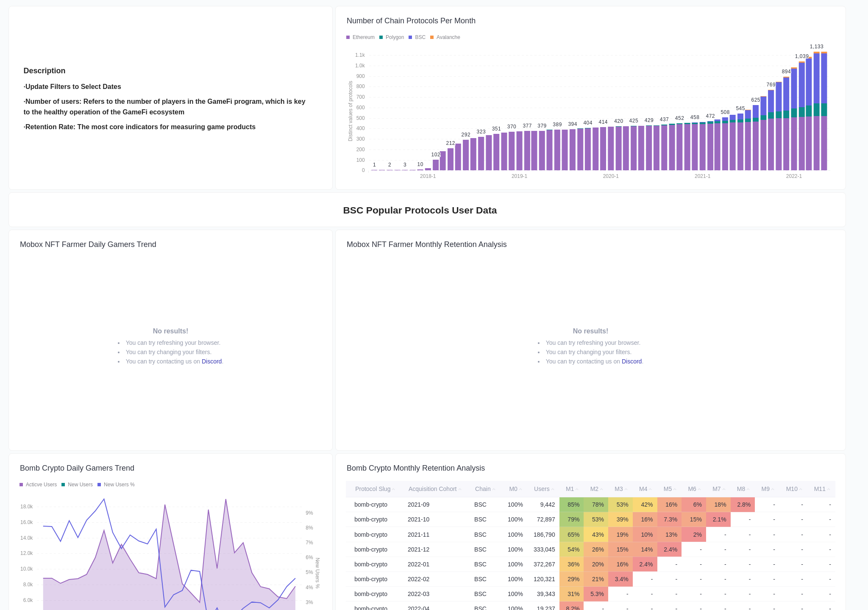Sort the table by Acquisition Cohort column
868x610 pixels.
click(x=434, y=489)
